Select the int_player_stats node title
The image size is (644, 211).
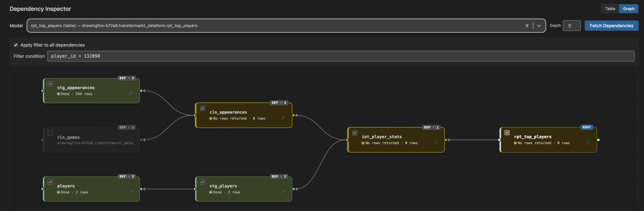click(x=382, y=136)
